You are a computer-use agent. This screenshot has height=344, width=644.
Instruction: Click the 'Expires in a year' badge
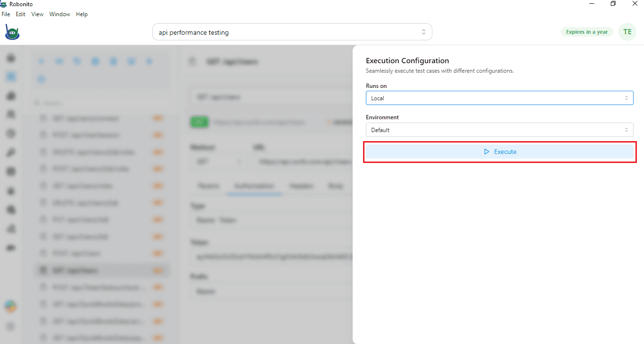point(587,32)
